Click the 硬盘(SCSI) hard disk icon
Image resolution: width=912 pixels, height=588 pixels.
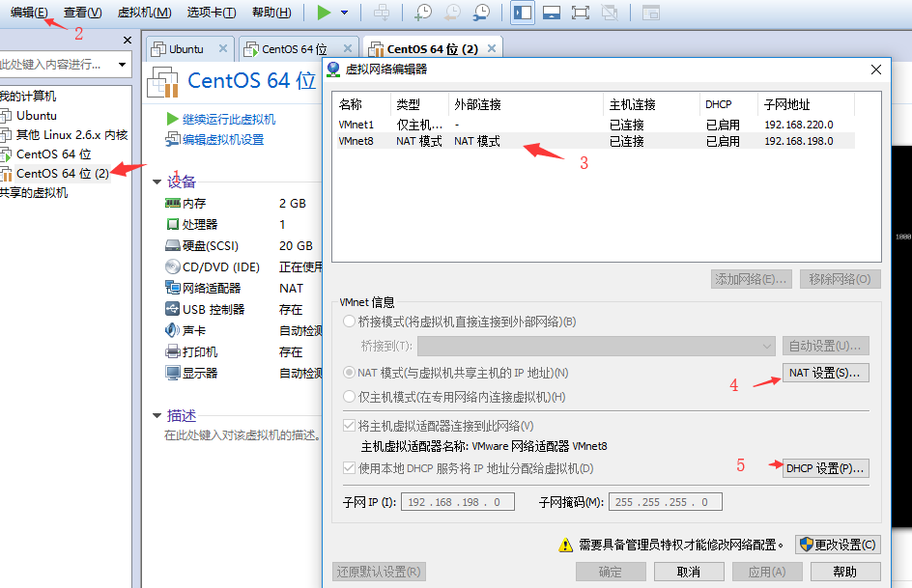pos(172,245)
